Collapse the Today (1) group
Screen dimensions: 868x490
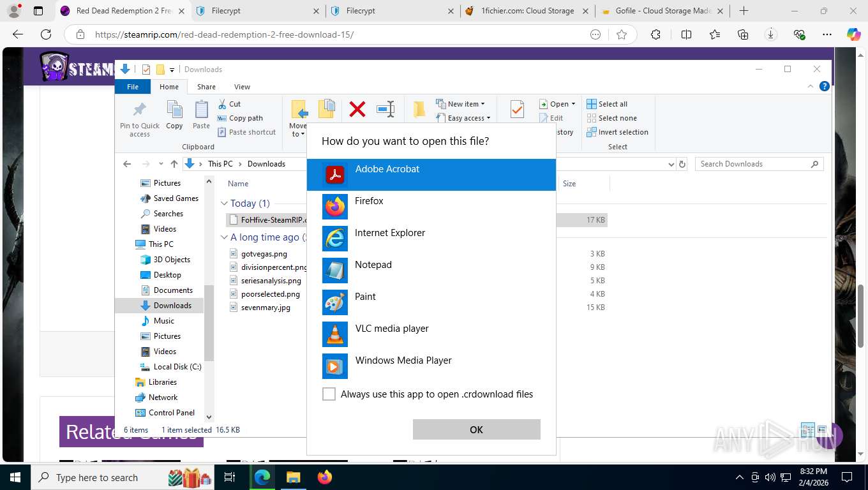[224, 204]
